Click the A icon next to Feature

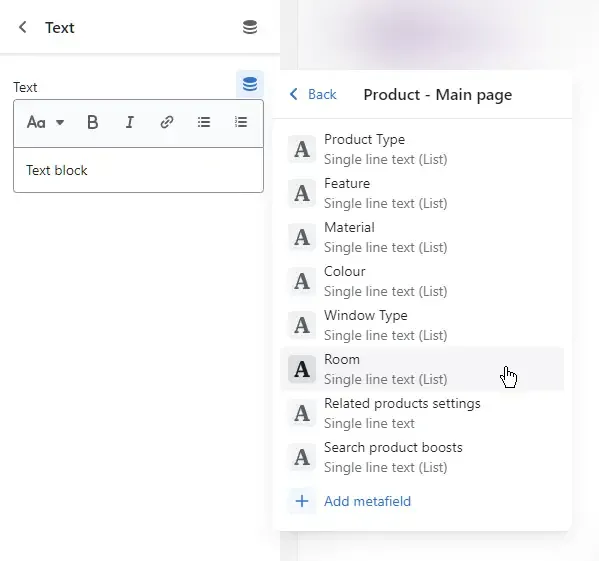[x=302, y=193]
